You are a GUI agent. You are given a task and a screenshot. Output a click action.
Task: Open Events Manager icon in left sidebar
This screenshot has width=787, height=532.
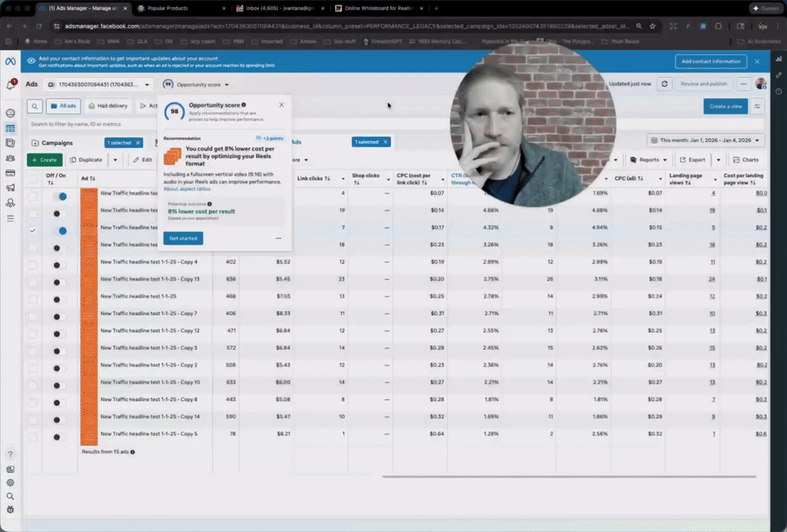(x=10, y=203)
